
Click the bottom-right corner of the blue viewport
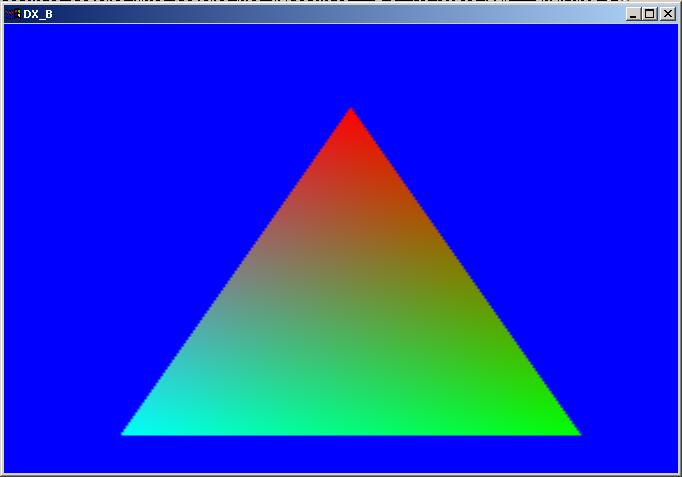[675, 469]
